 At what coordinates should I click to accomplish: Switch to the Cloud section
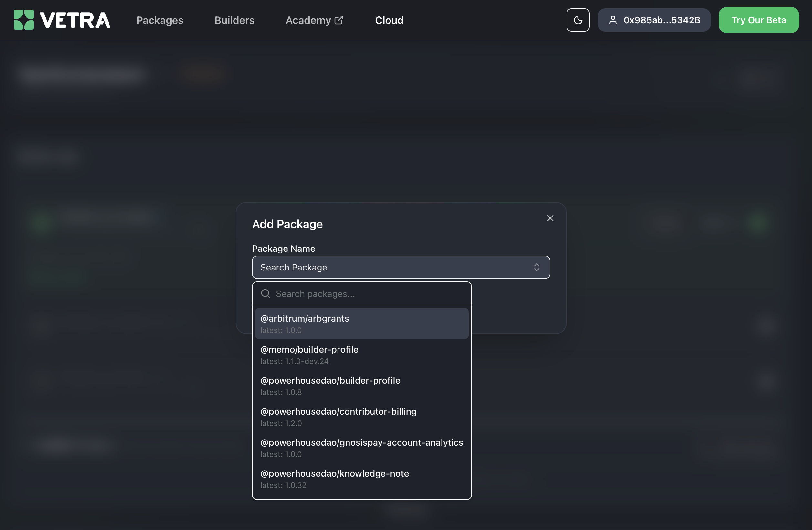click(x=389, y=20)
